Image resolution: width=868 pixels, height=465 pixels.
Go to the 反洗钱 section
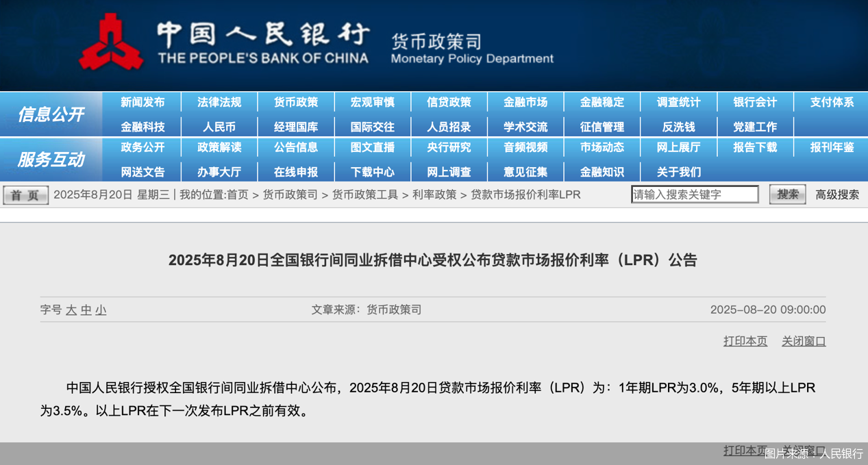click(x=679, y=127)
